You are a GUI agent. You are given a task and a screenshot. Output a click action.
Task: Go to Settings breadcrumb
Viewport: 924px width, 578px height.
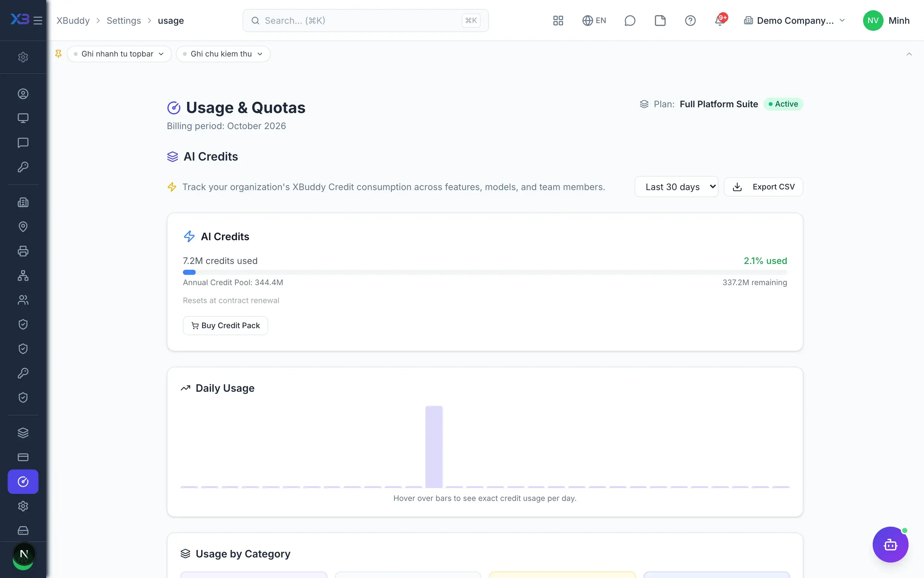[x=124, y=21]
